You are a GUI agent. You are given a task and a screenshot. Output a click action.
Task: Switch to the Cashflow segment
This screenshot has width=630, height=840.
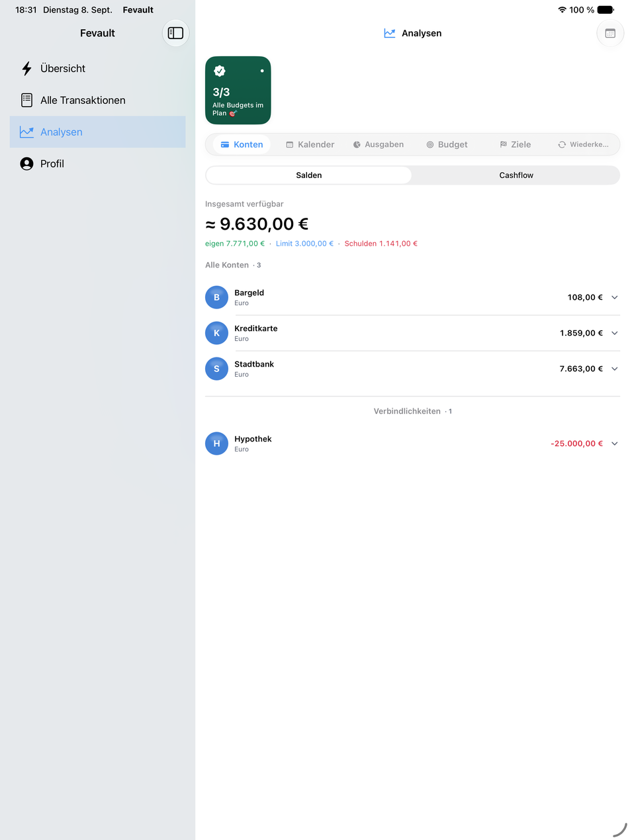[516, 175]
